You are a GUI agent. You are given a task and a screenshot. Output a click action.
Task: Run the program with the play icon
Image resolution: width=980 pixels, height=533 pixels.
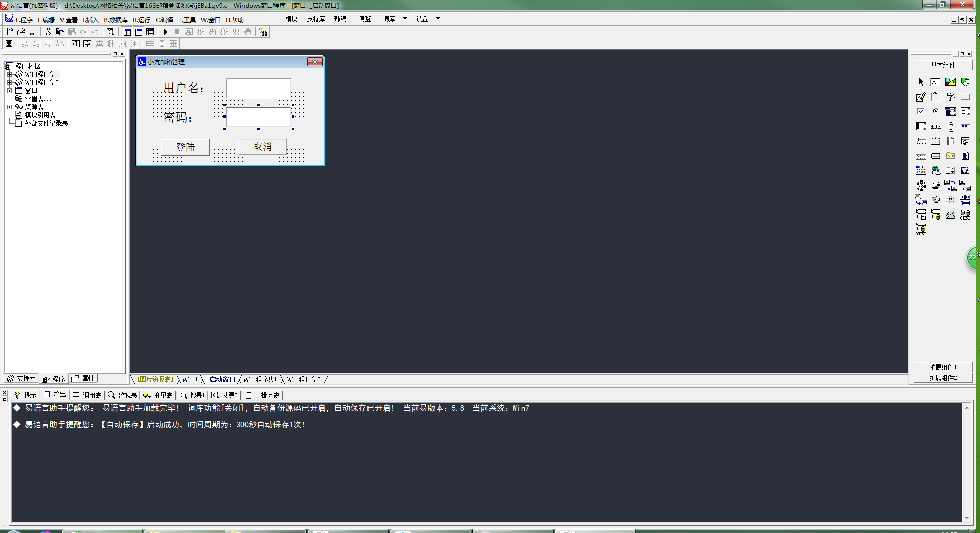[x=165, y=32]
